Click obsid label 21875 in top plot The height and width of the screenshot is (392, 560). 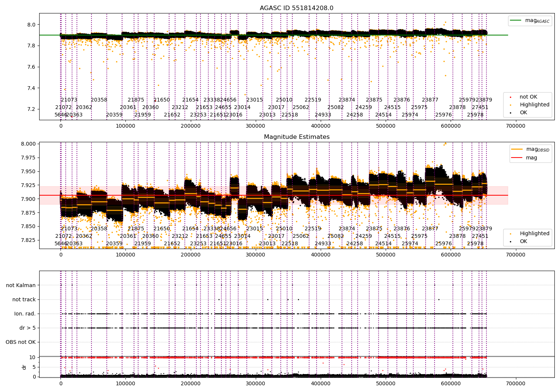click(x=136, y=100)
